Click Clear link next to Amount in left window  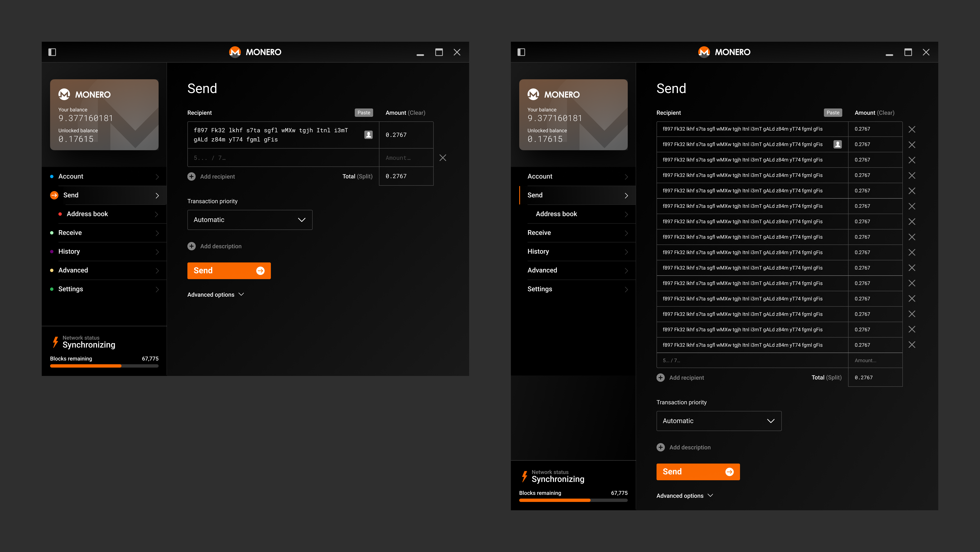tap(417, 113)
